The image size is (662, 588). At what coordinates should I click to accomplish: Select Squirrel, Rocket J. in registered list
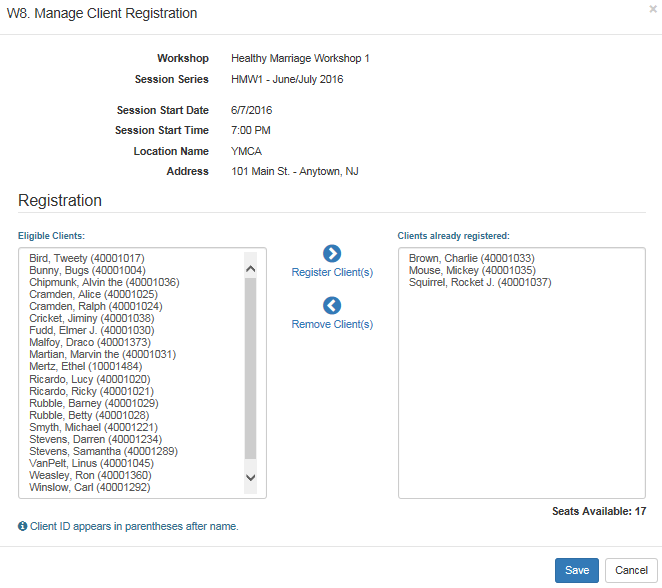480,282
